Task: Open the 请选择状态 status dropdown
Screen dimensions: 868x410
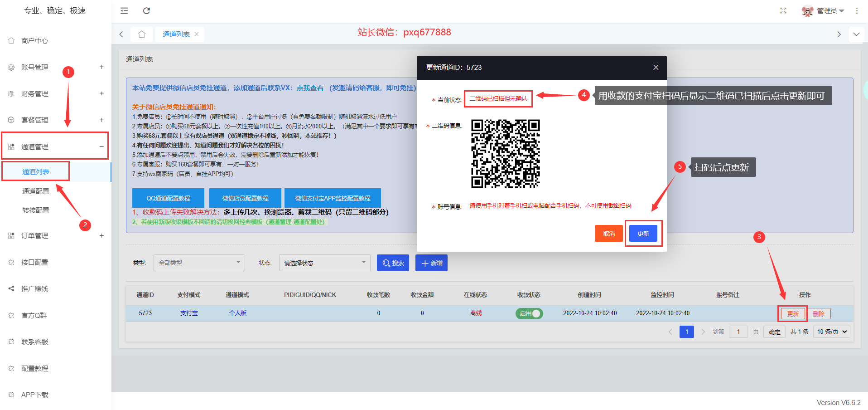Action: (324, 263)
